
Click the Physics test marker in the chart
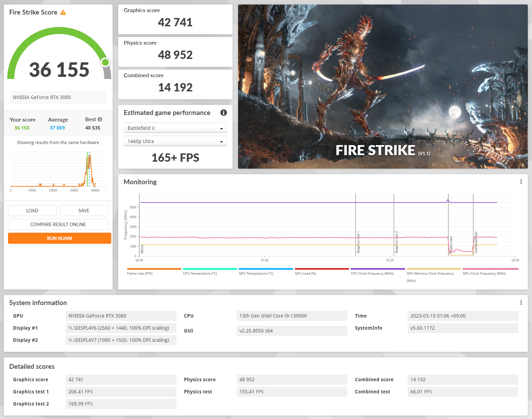pyautogui.click(x=451, y=244)
